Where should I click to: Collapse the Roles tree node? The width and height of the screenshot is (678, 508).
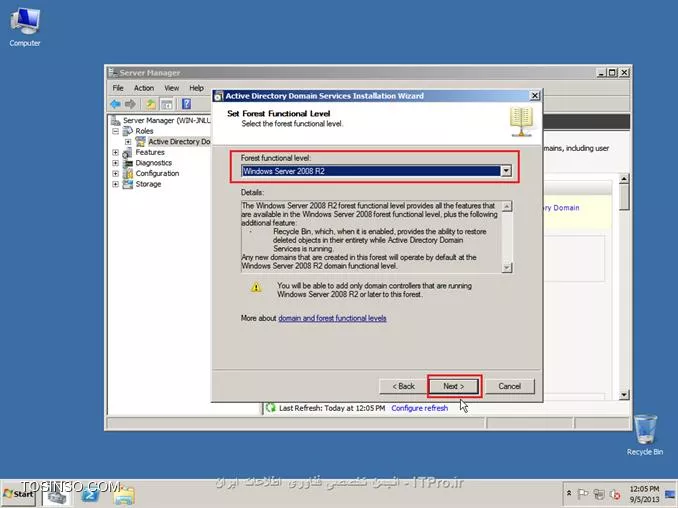(115, 131)
